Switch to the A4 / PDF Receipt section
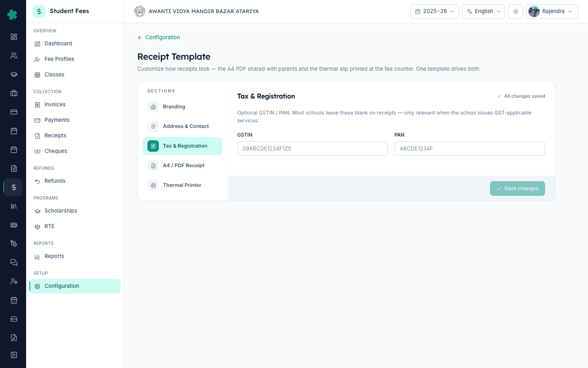This screenshot has width=588, height=368. click(x=182, y=166)
